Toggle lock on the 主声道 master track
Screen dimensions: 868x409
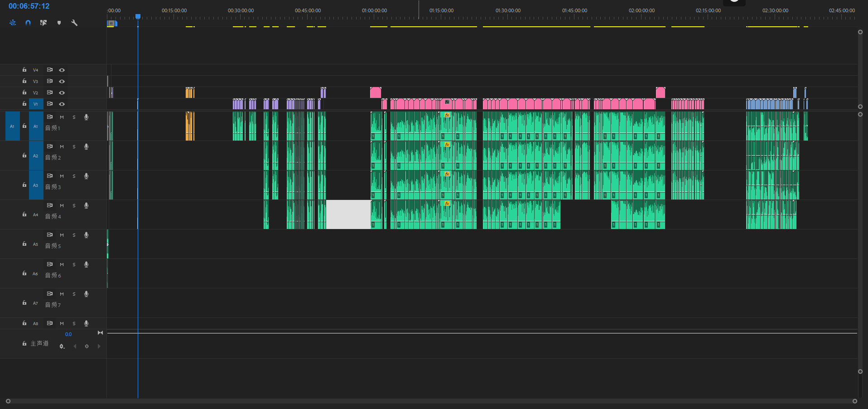point(24,344)
